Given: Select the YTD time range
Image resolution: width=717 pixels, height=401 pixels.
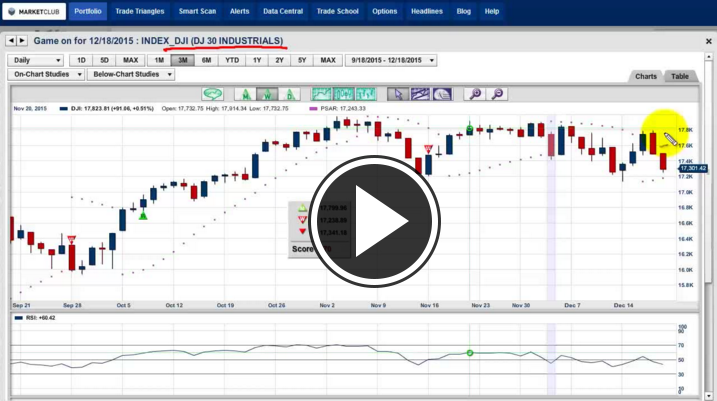Looking at the screenshot, I should coord(232,60).
